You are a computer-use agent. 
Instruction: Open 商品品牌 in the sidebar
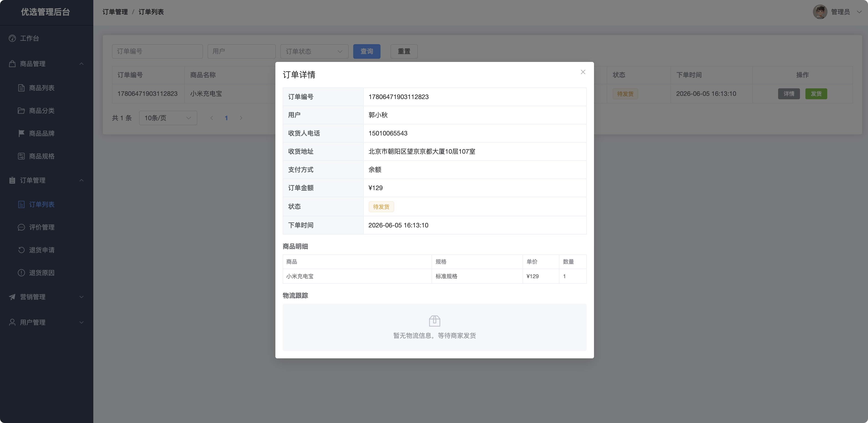46,133
